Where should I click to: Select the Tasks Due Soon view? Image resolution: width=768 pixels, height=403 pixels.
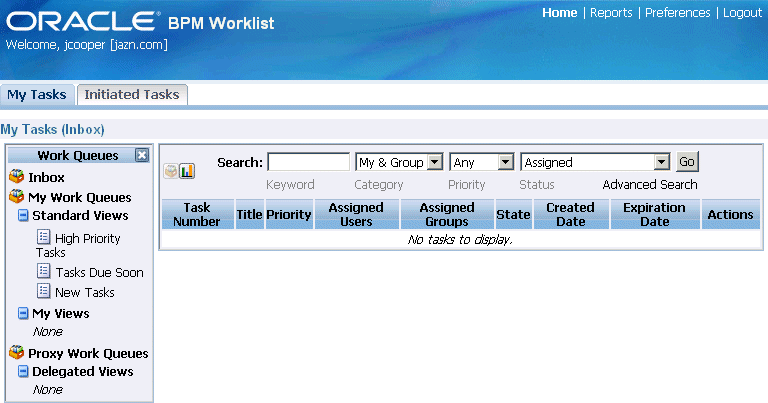point(99,272)
